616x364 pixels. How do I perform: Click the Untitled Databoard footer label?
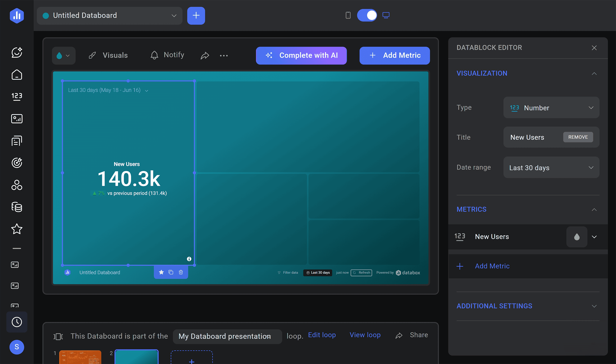[100, 272]
